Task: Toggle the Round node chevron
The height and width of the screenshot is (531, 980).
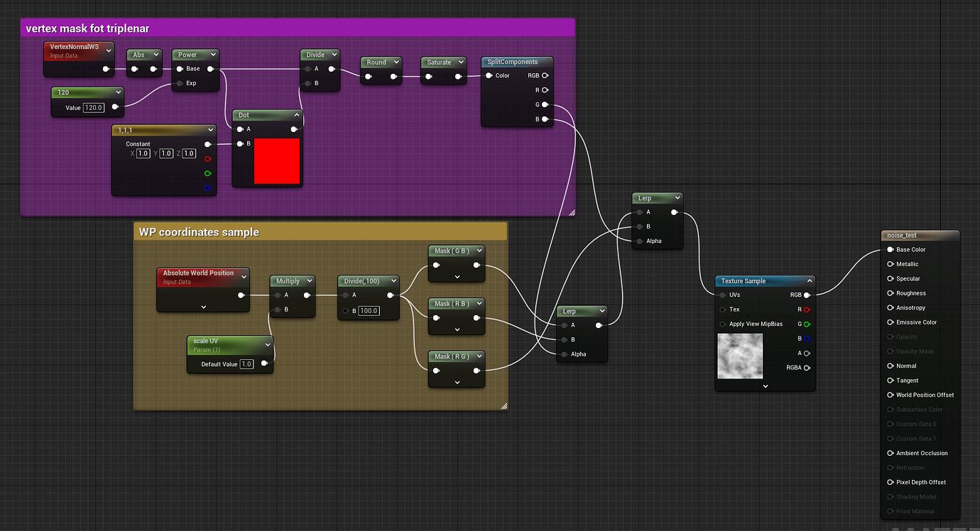Action: (x=396, y=62)
